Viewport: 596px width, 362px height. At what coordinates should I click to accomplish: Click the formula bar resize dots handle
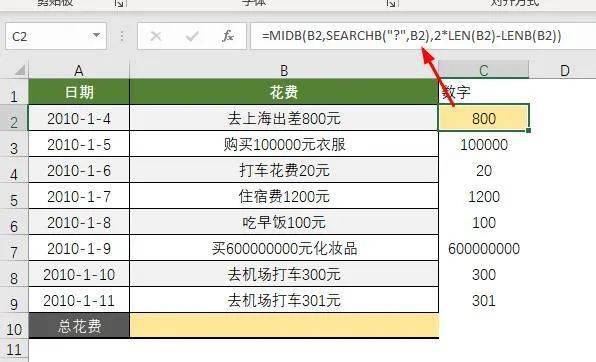point(122,36)
